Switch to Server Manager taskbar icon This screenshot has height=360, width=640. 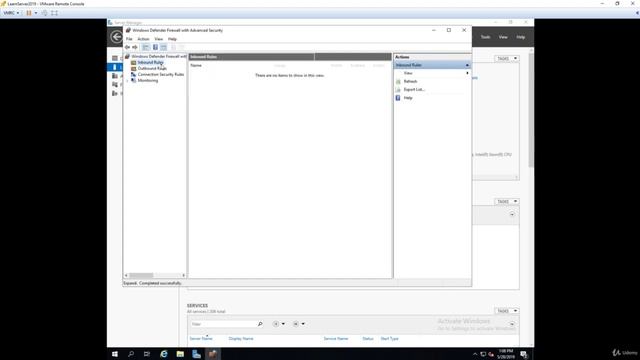click(x=196, y=354)
